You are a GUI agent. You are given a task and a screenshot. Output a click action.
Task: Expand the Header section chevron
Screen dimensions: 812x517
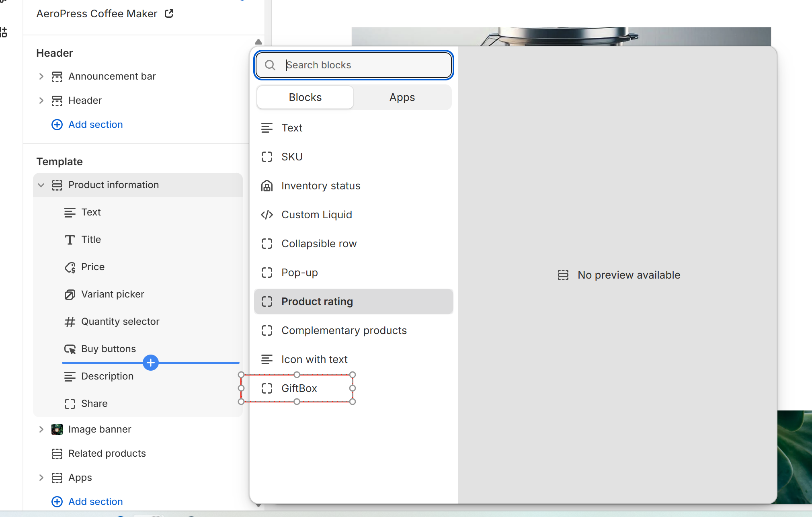(x=41, y=101)
